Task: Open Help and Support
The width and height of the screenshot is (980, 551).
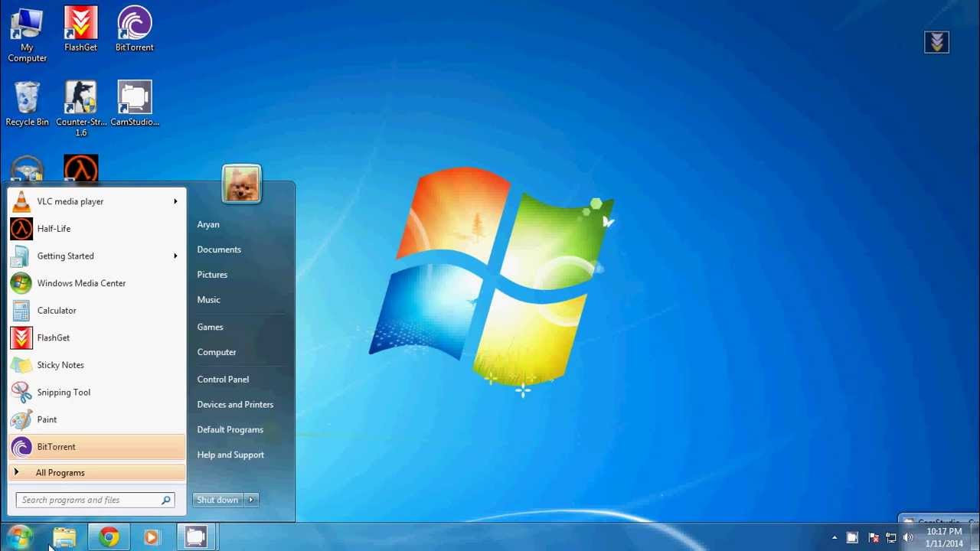Action: point(230,455)
